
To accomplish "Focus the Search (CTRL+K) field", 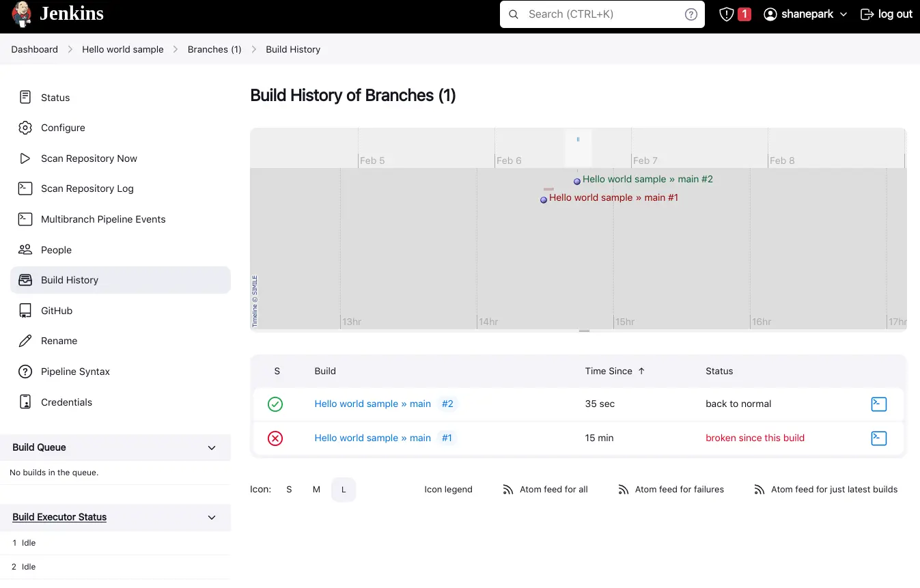I will pos(602,14).
